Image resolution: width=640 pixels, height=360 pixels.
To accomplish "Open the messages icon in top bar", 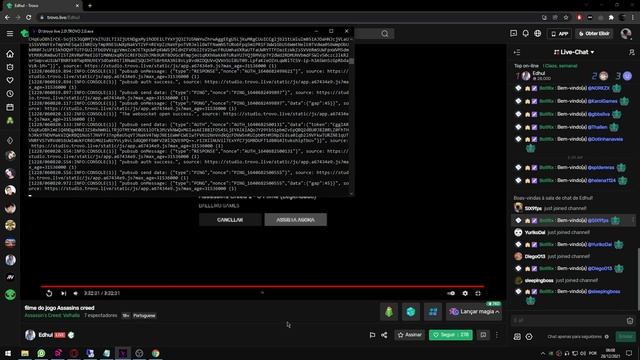I will click(513, 33).
